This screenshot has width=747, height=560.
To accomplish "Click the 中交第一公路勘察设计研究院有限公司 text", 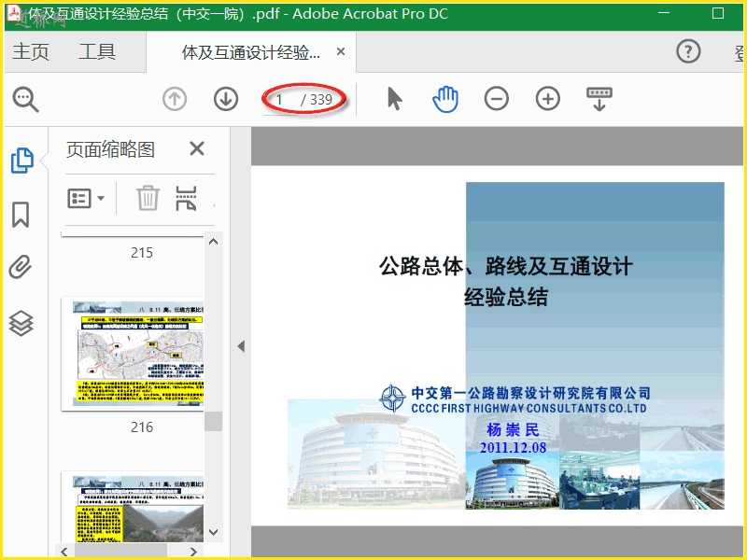I will (x=531, y=393).
